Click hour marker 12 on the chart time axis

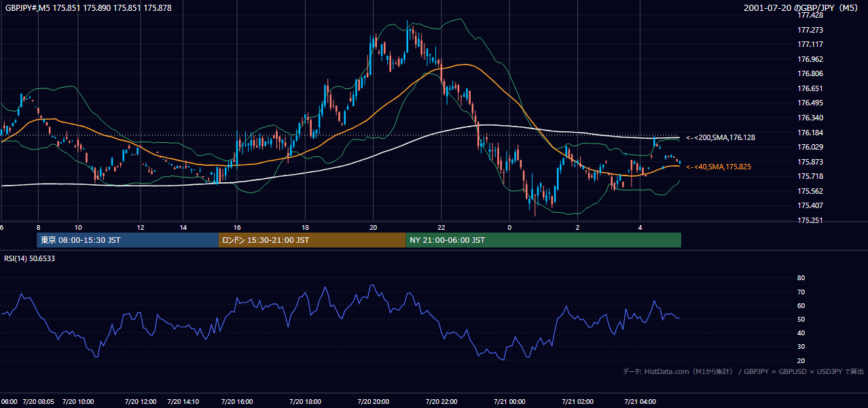pyautogui.click(x=141, y=228)
